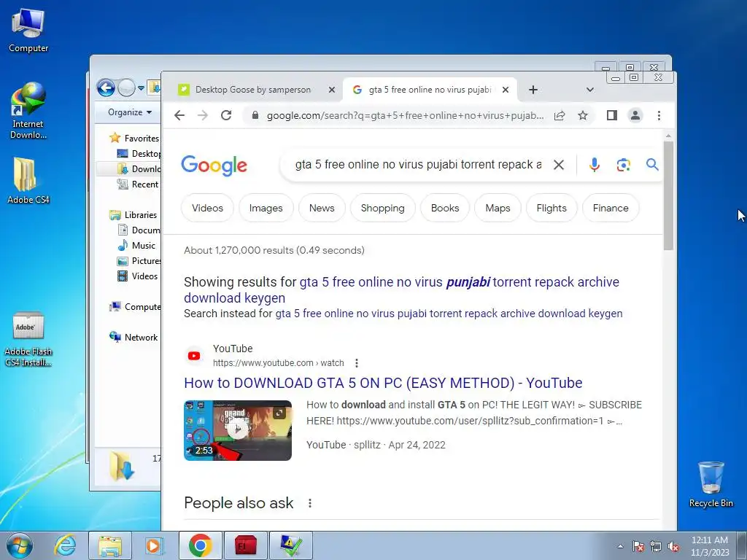747x560 pixels.
Task: Filter results by Images
Action: pos(266,208)
